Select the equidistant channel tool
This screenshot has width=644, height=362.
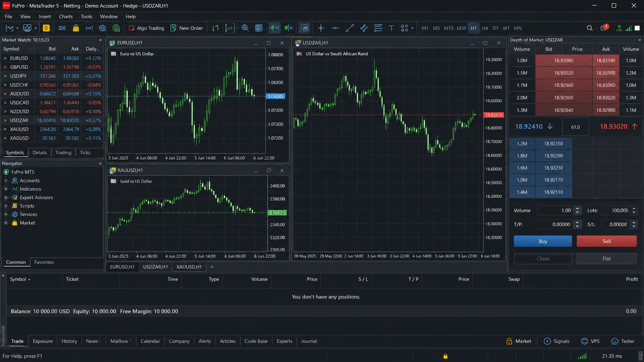point(364,28)
